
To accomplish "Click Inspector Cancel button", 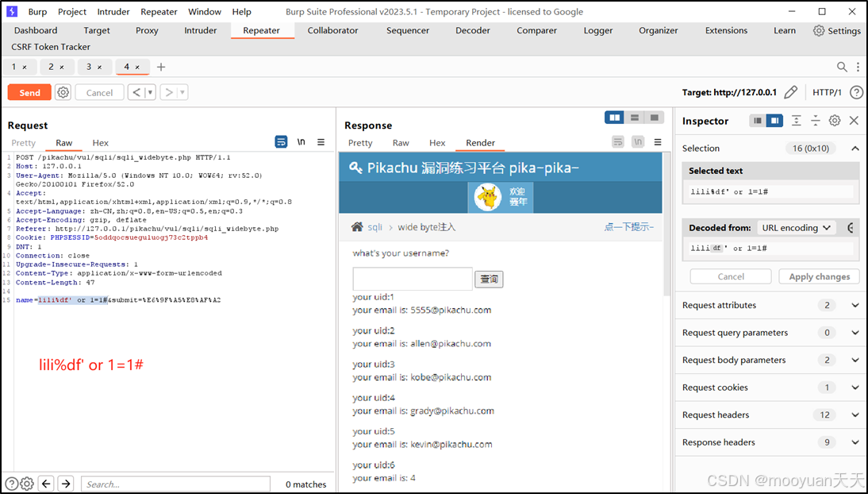I will pos(731,276).
